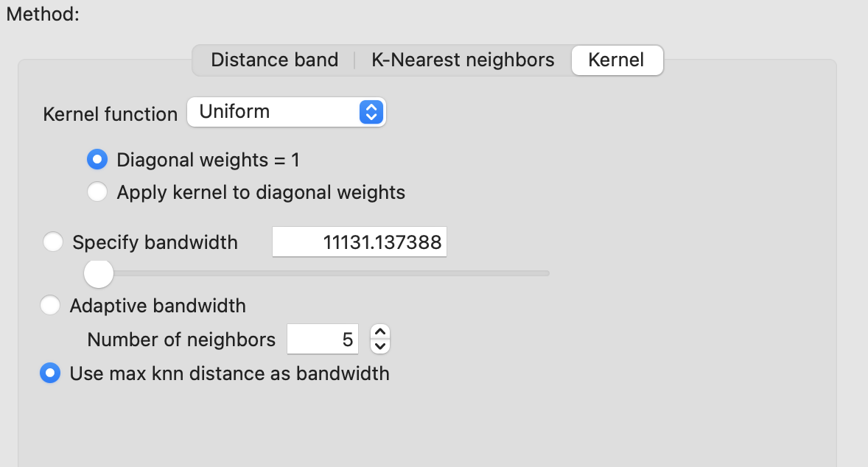Click the Number of neighbors label
The height and width of the screenshot is (467, 868).
click(x=181, y=339)
